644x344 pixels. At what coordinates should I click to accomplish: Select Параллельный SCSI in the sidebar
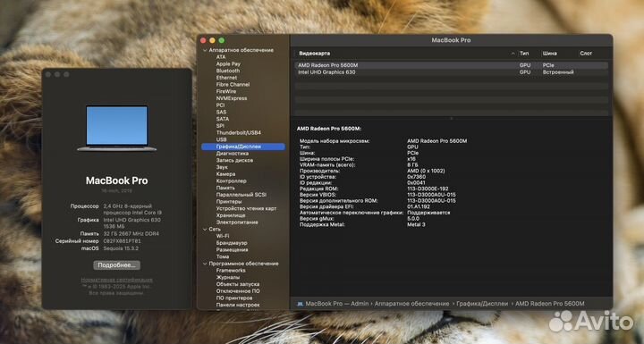pyautogui.click(x=241, y=195)
